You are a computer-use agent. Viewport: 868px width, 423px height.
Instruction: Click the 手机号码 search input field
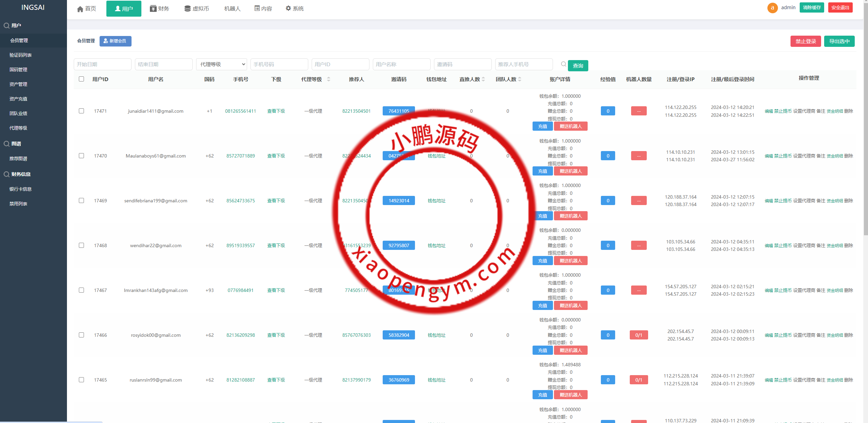[279, 64]
